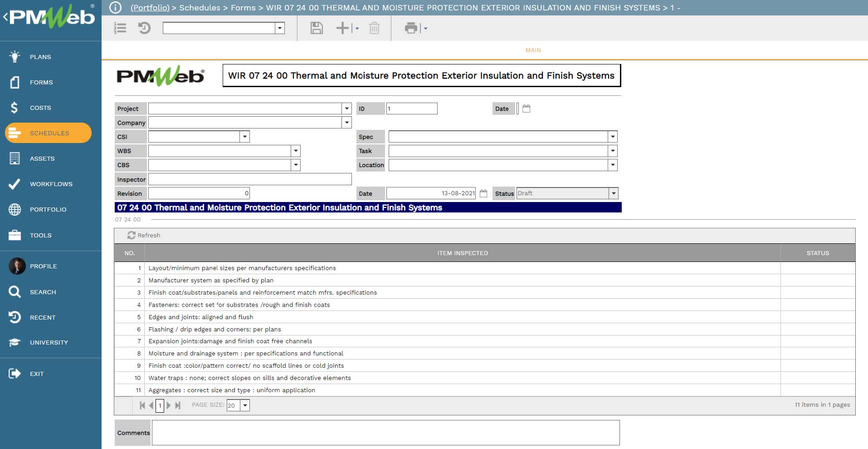Expand the Status dropdown showing Draft
868x449 pixels.
pos(613,193)
